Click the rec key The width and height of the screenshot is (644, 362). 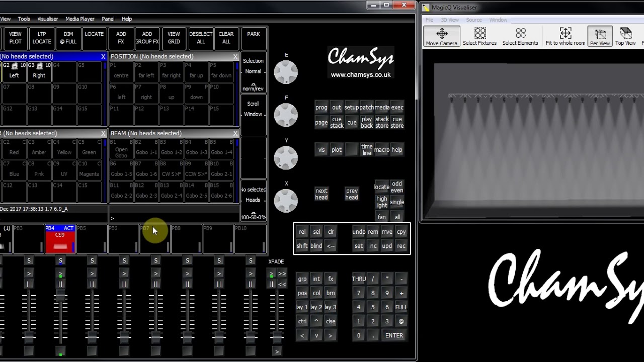tap(401, 246)
